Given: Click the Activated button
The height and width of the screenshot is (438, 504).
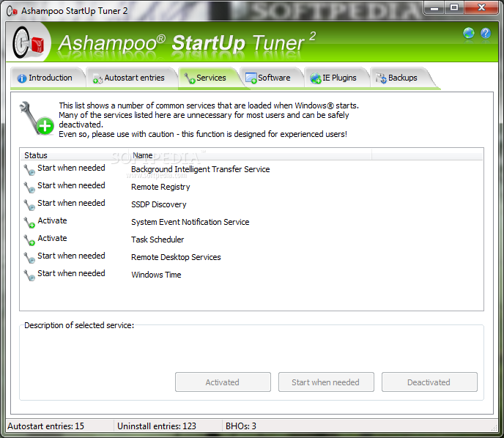Looking at the screenshot, I should [223, 382].
